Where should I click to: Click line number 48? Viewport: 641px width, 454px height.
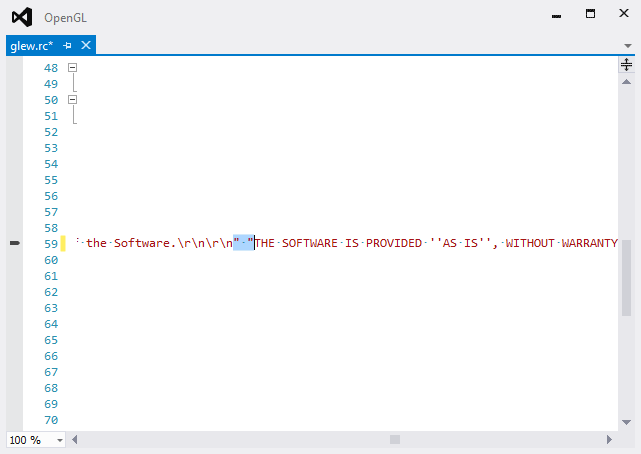pos(51,68)
